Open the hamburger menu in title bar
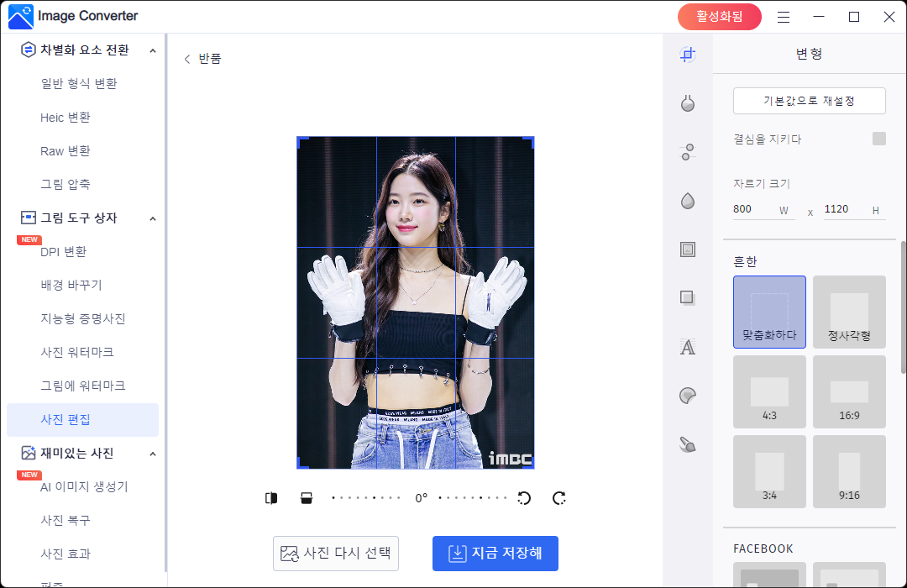The image size is (907, 588). [x=784, y=17]
